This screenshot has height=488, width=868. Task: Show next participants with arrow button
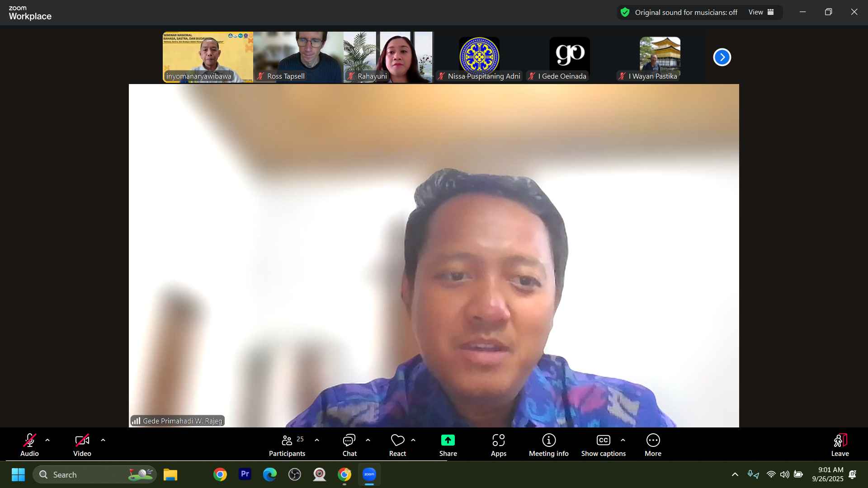point(722,57)
